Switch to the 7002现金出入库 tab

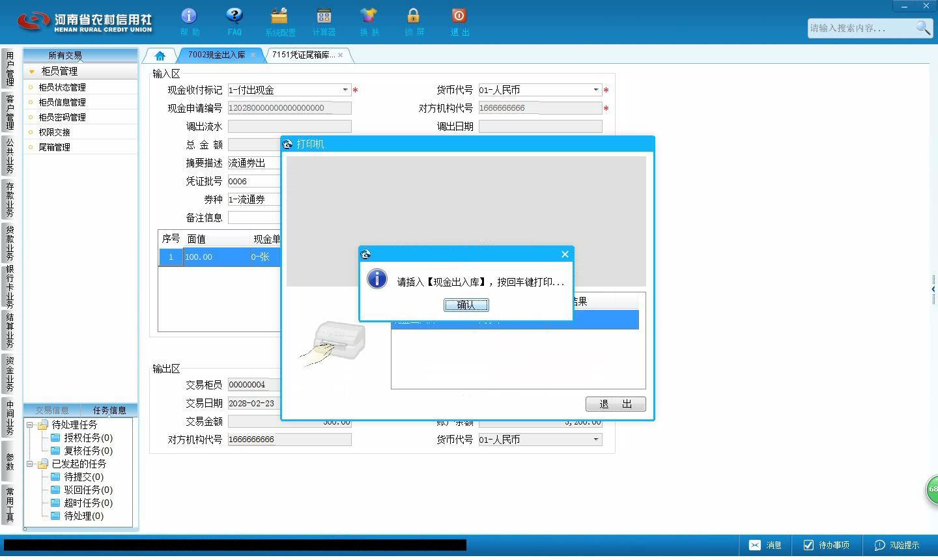(x=216, y=55)
